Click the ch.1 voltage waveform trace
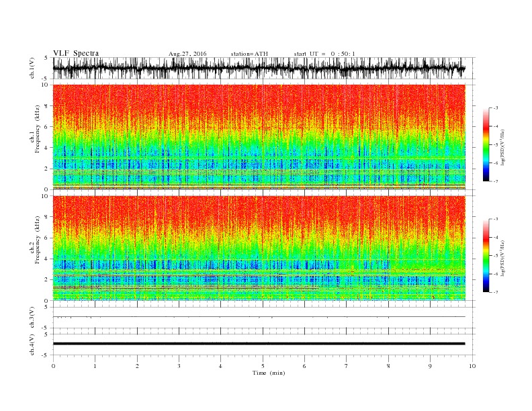Viewport: 532px width, 411px height. coord(259,68)
